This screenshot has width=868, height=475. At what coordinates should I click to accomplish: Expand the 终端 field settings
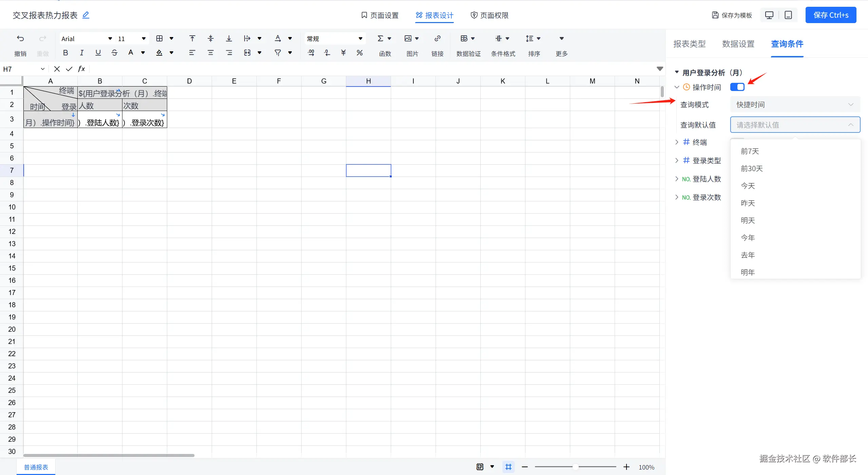click(677, 142)
